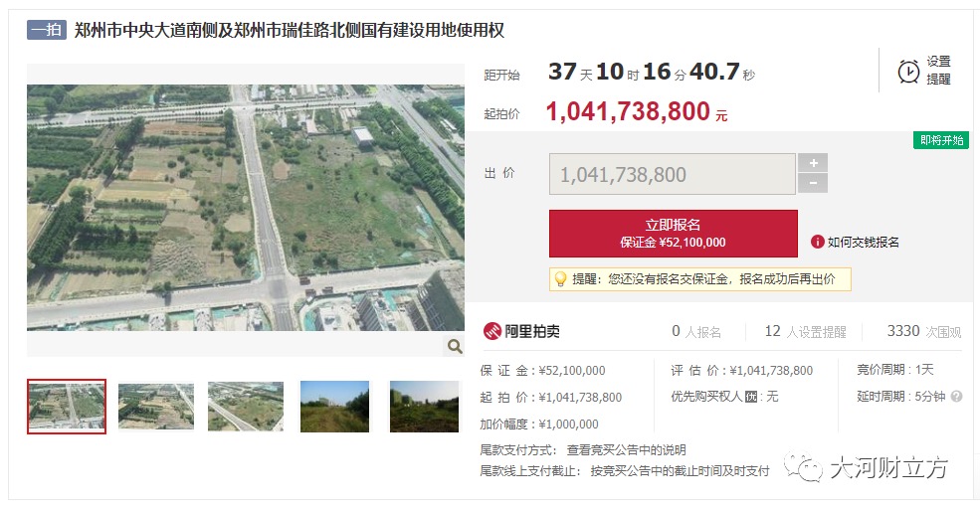Click the main aerial land photo
Image resolution: width=980 pixels, height=510 pixels.
(x=246, y=208)
